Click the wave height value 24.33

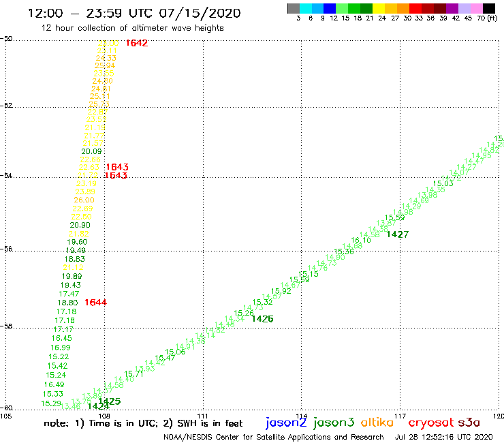(x=106, y=58)
